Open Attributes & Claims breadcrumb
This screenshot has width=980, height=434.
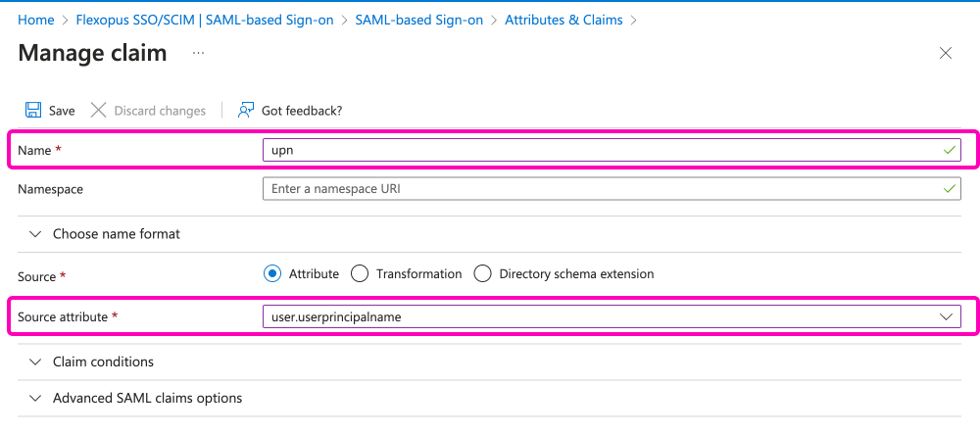click(563, 20)
